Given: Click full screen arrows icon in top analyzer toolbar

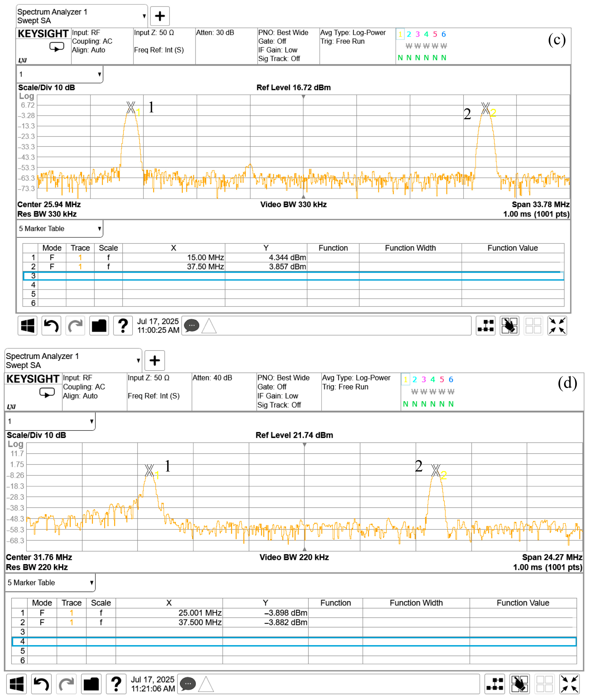Looking at the screenshot, I should pyautogui.click(x=557, y=325).
